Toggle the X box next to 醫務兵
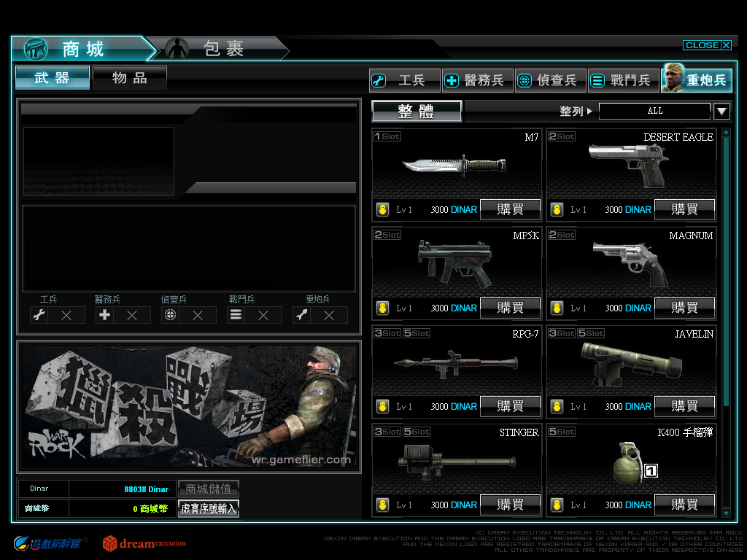 click(132, 315)
